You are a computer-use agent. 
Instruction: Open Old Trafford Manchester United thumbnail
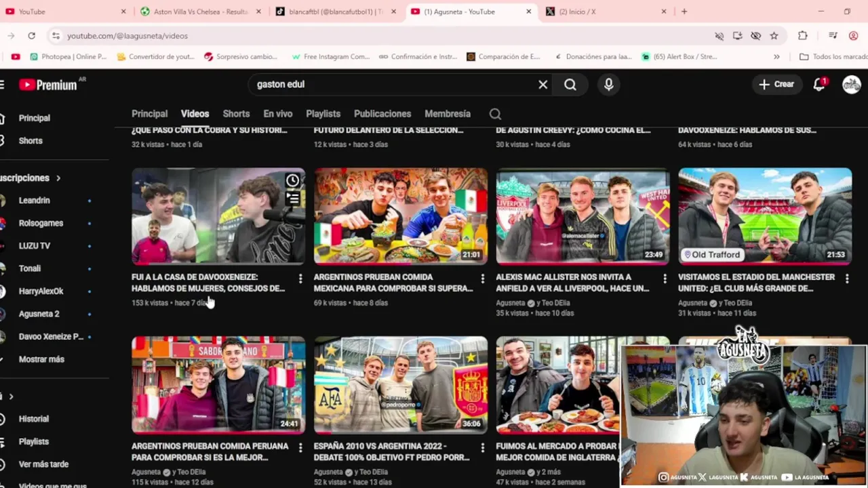(765, 216)
